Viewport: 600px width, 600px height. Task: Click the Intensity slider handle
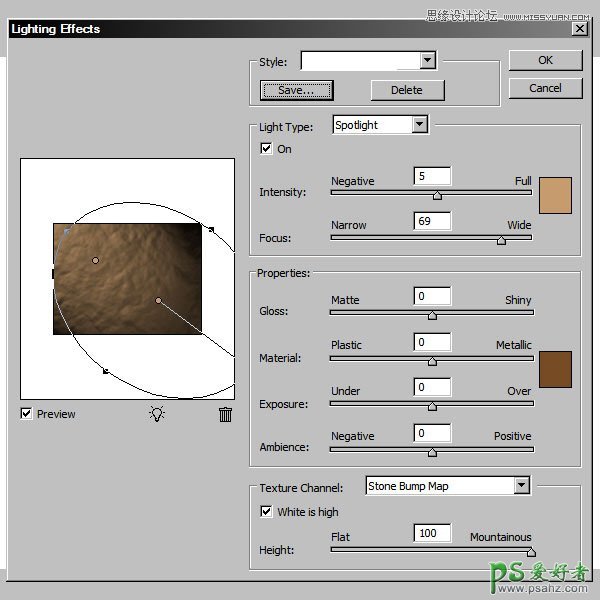click(437, 196)
